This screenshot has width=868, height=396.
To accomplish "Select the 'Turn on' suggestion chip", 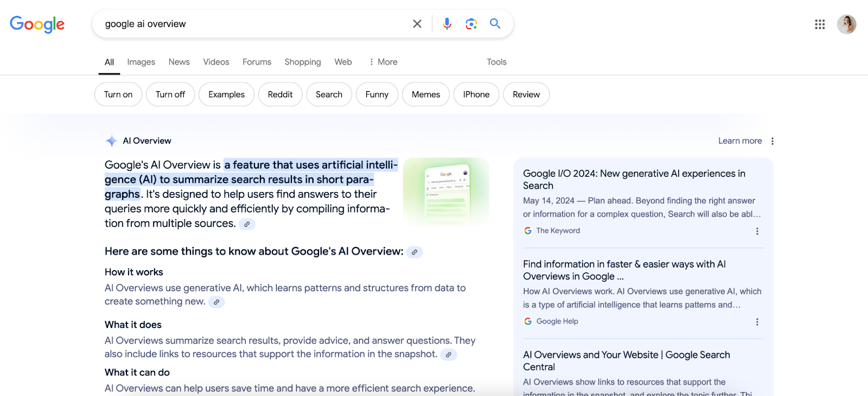I will (118, 94).
